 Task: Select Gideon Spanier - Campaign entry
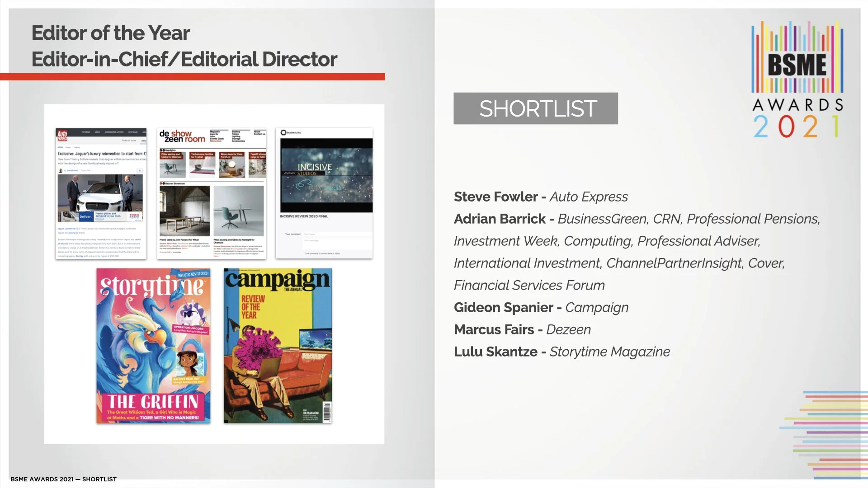tap(541, 308)
